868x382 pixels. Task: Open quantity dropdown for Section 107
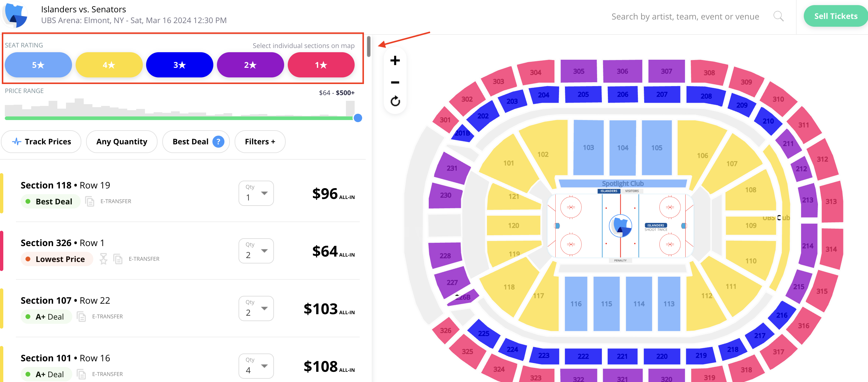[256, 308]
